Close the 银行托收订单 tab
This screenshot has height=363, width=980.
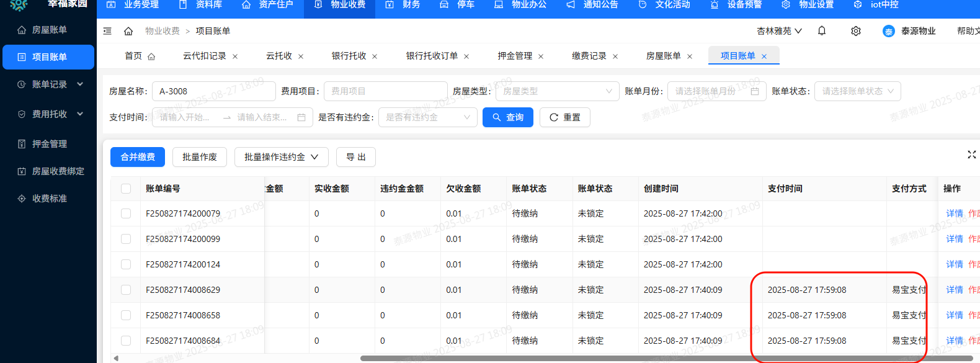(x=466, y=56)
